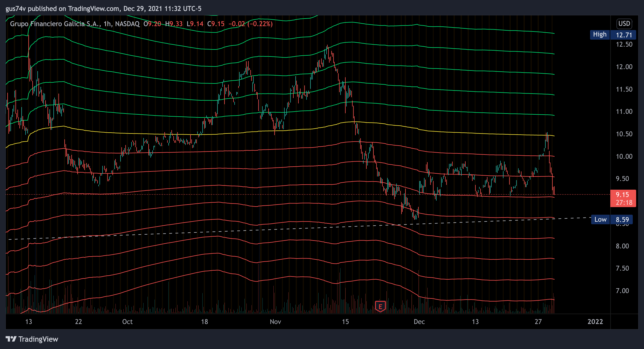
Task: Click the 7.00 price axis label
Action: pyautogui.click(x=622, y=291)
